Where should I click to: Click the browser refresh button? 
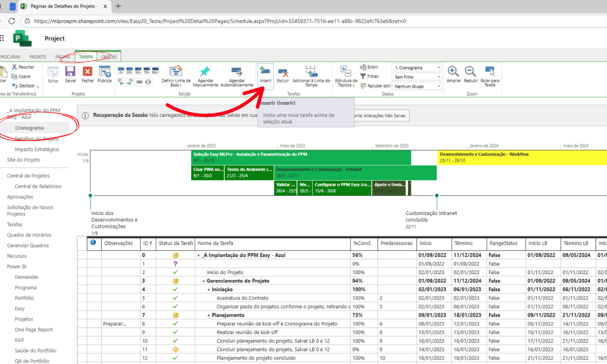click(11, 21)
